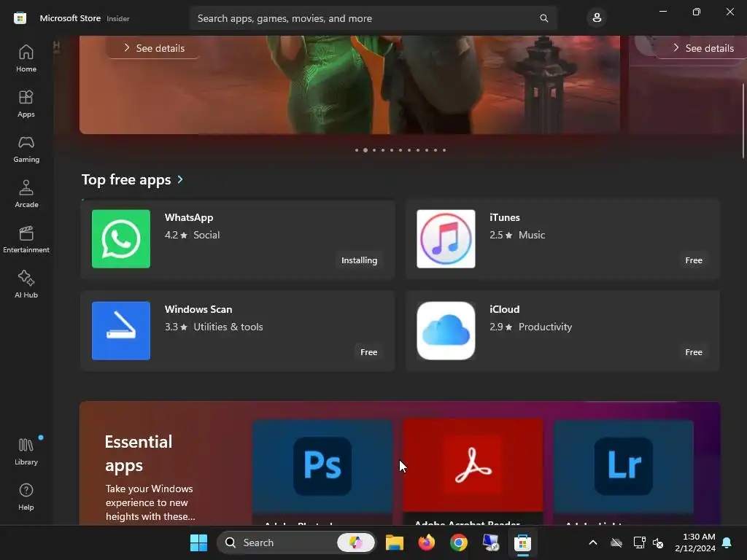The image size is (747, 560).
Task: Click the Windows Scan app title
Action: (x=198, y=309)
